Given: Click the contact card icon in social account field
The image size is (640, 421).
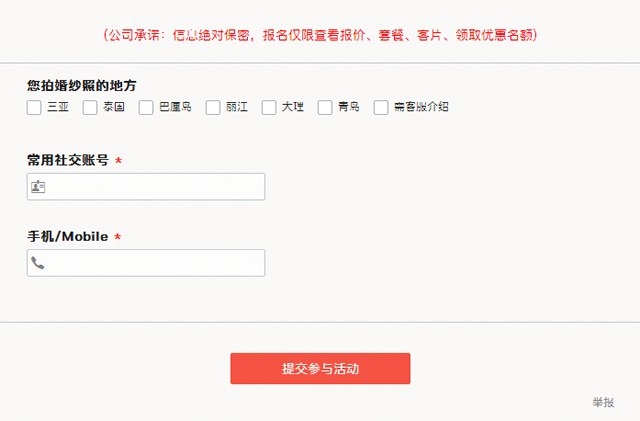Looking at the screenshot, I should click(x=38, y=187).
